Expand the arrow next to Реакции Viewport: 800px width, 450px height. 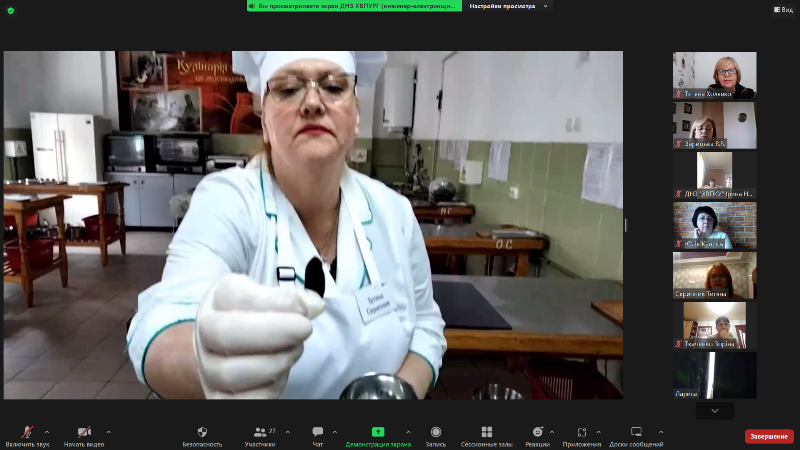[x=552, y=432]
